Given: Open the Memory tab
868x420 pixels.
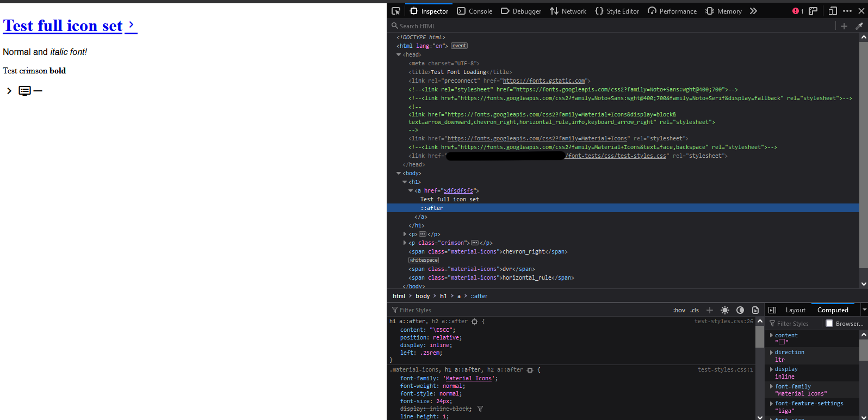Looking at the screenshot, I should pyautogui.click(x=724, y=11).
